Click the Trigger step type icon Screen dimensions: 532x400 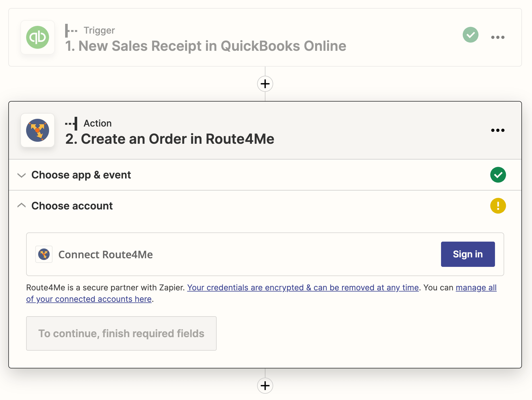pyautogui.click(x=71, y=30)
